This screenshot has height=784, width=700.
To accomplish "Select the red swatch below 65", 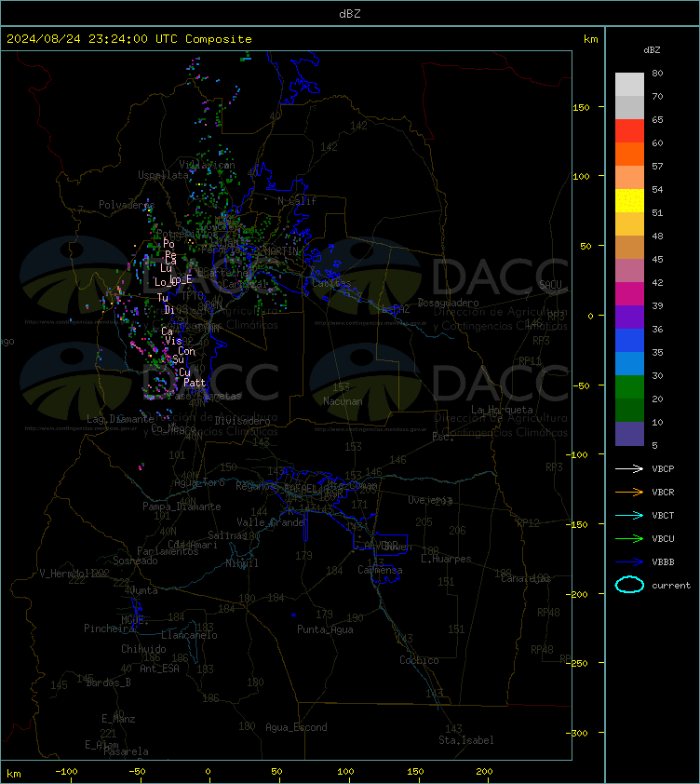I will coord(629,130).
